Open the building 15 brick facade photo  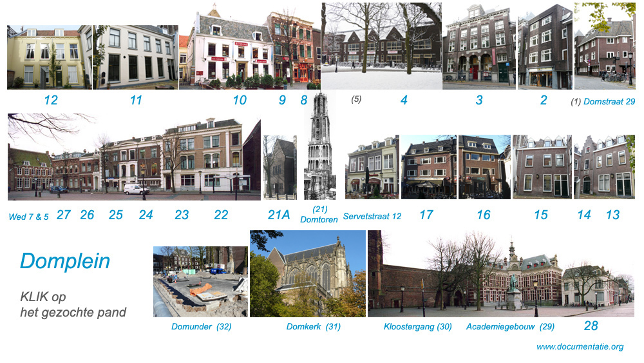tap(542, 167)
